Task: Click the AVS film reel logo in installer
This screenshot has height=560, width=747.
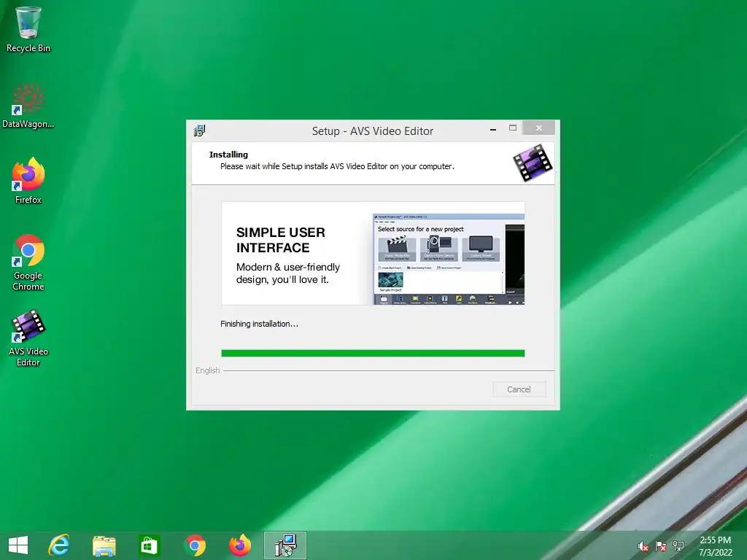Action: pyautogui.click(x=533, y=163)
